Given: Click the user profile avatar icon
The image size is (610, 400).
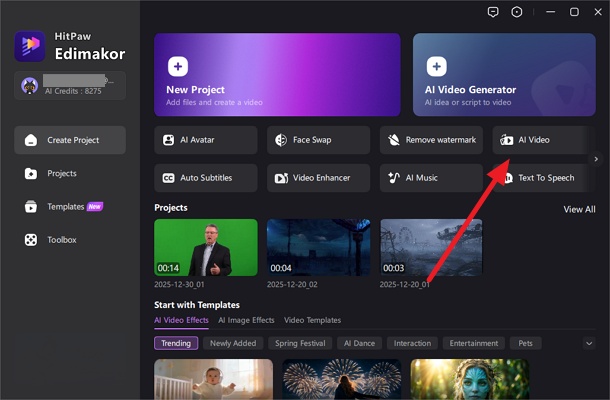Looking at the screenshot, I should (29, 86).
